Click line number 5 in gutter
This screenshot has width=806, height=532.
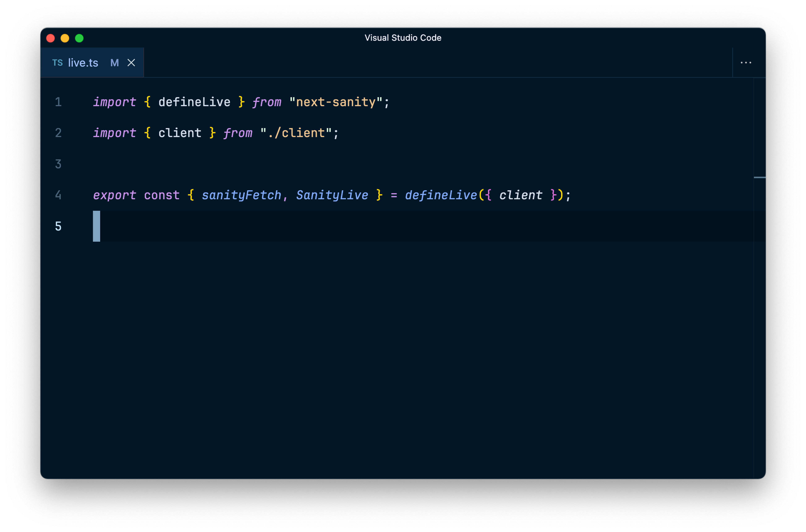[58, 226]
